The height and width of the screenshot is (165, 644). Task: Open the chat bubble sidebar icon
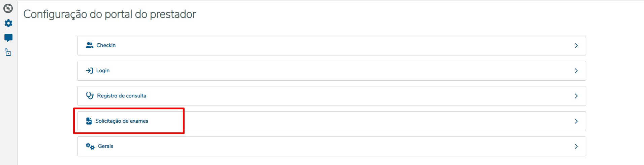[x=8, y=38]
